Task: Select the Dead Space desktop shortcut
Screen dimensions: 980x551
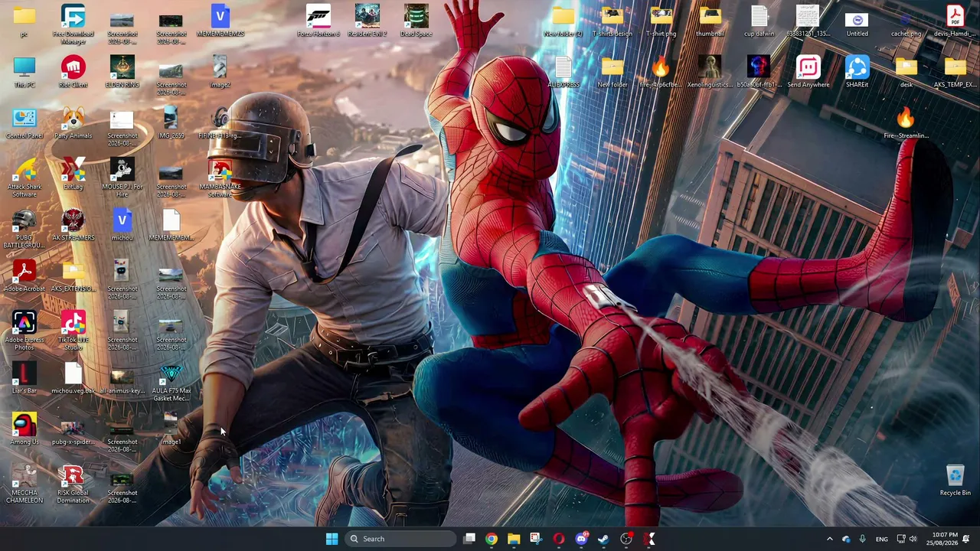Action: click(x=416, y=21)
